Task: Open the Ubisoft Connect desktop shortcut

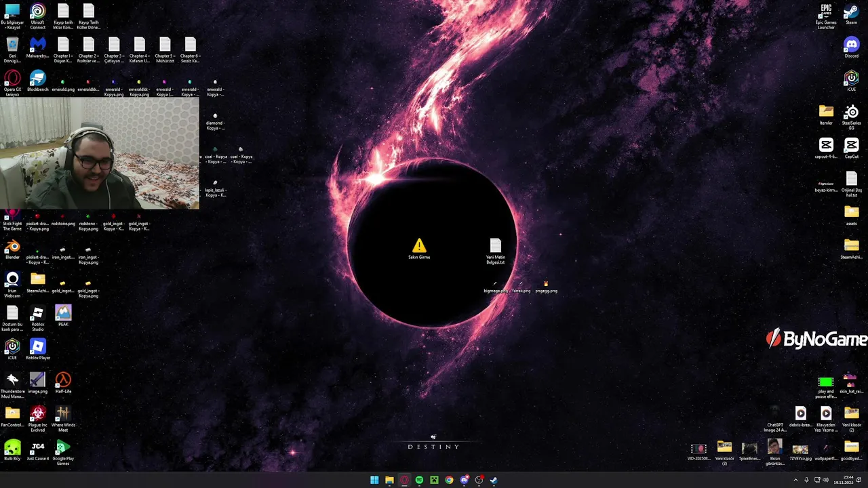Action: tap(38, 16)
